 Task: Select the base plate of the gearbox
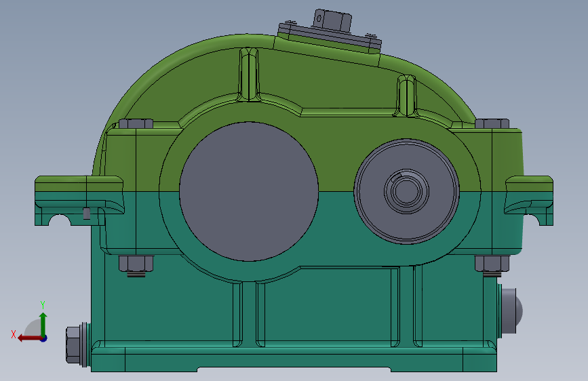click(294, 359)
